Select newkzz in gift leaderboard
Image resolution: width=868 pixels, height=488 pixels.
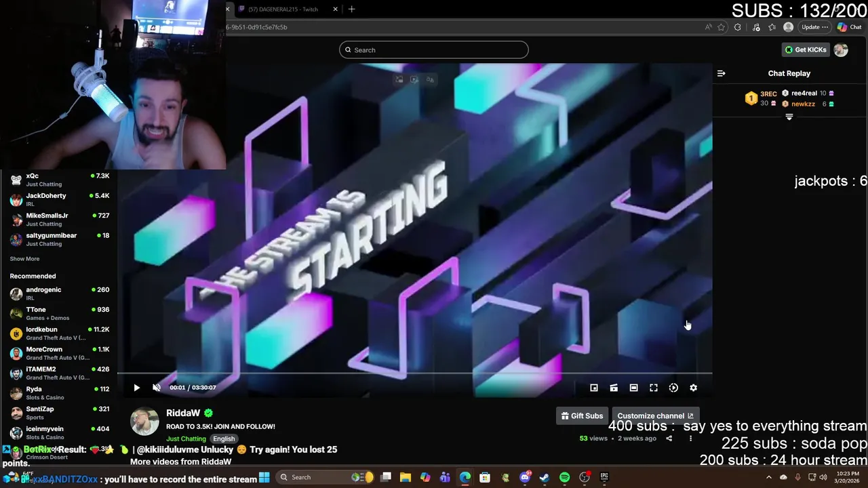[803, 104]
